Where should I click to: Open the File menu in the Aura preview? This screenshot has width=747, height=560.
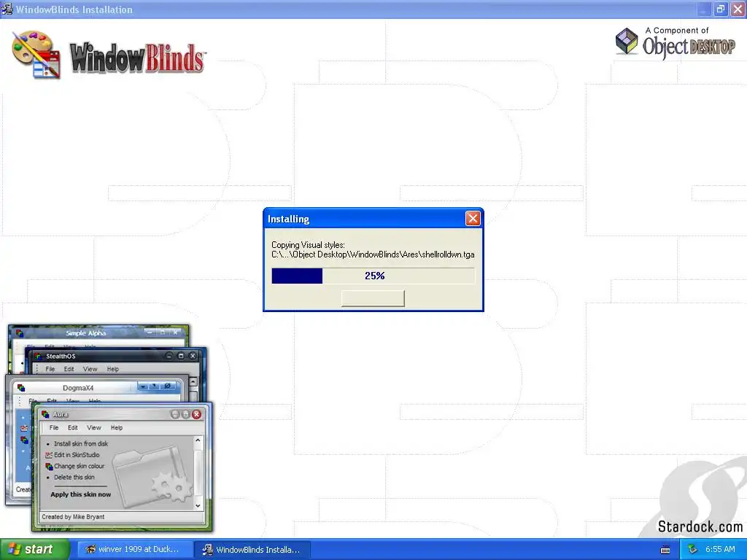54,427
